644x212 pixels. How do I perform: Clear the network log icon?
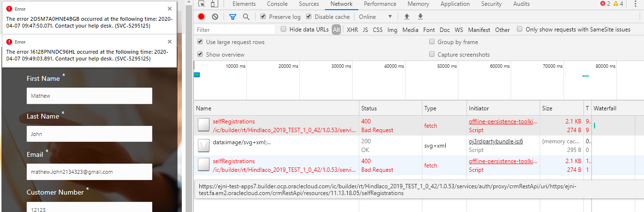click(215, 16)
